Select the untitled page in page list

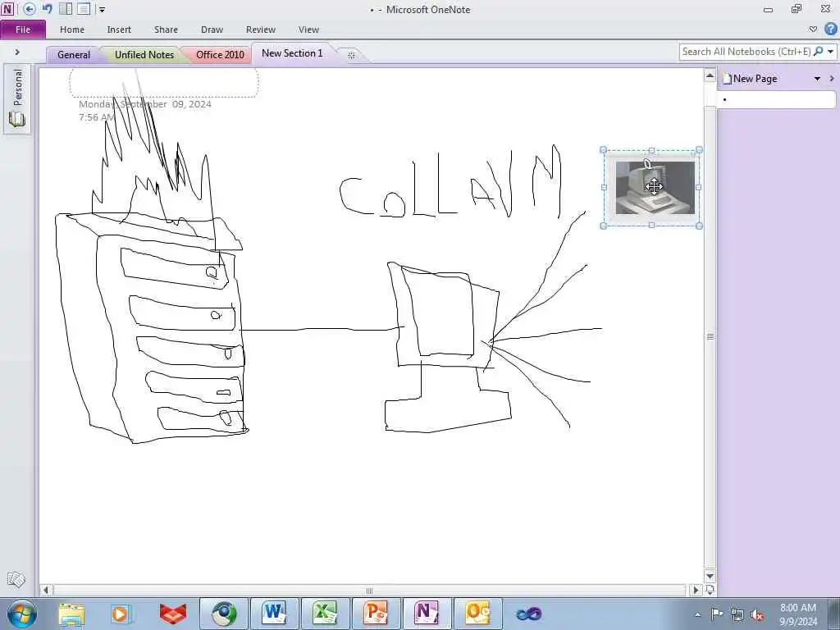click(776, 99)
